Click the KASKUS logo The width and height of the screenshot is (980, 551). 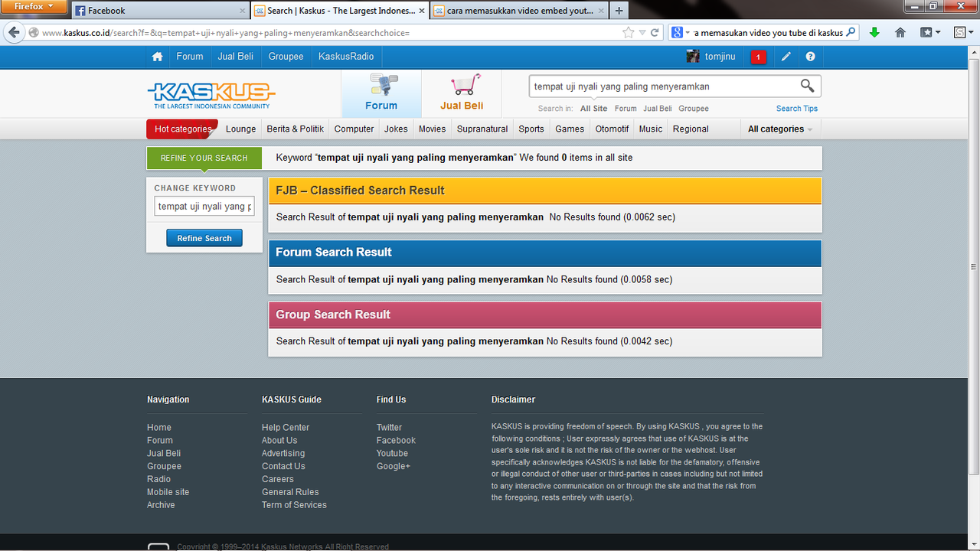point(211,95)
